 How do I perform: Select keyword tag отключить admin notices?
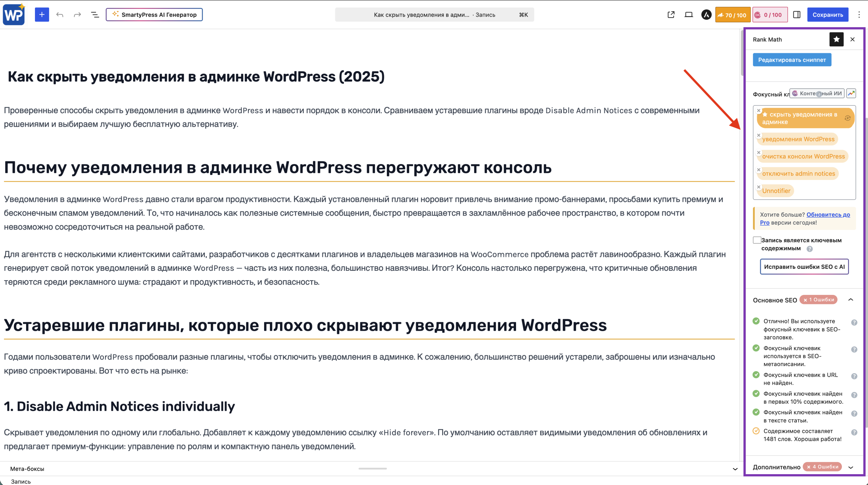(798, 174)
